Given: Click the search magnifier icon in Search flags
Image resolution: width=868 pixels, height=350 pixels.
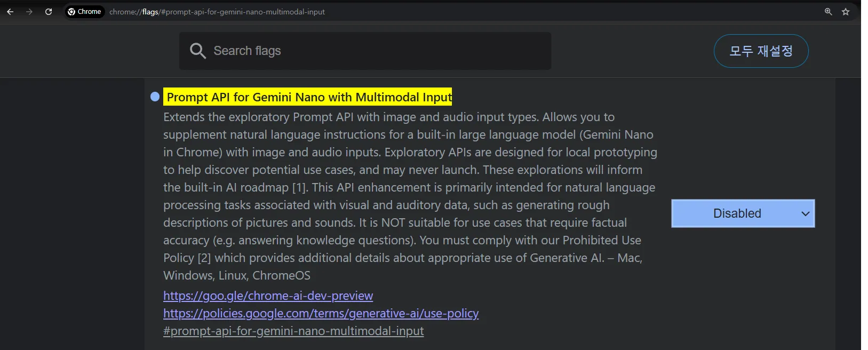Looking at the screenshot, I should tap(198, 51).
